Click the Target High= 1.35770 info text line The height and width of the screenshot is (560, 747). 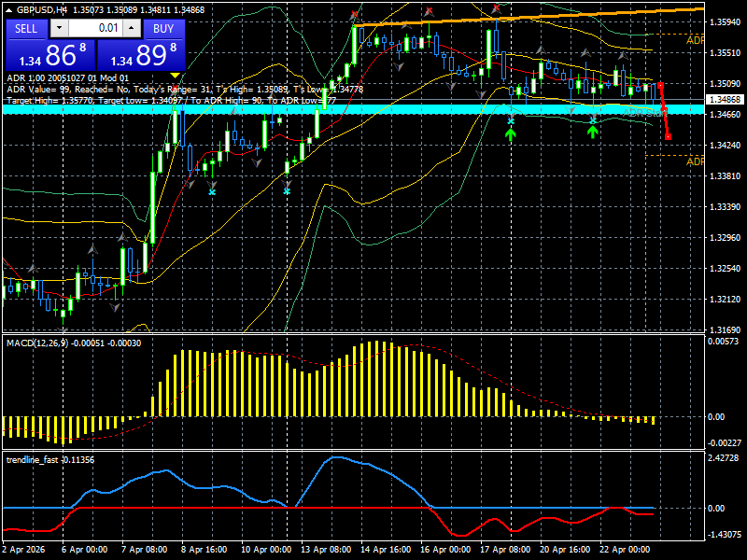[172, 101]
